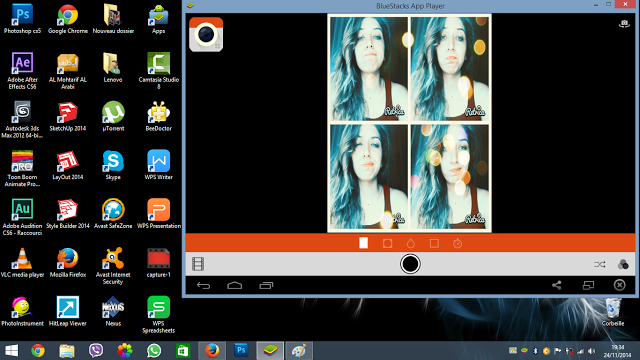Click the BlueStacks full screen toggle icon

[x=588, y=285]
